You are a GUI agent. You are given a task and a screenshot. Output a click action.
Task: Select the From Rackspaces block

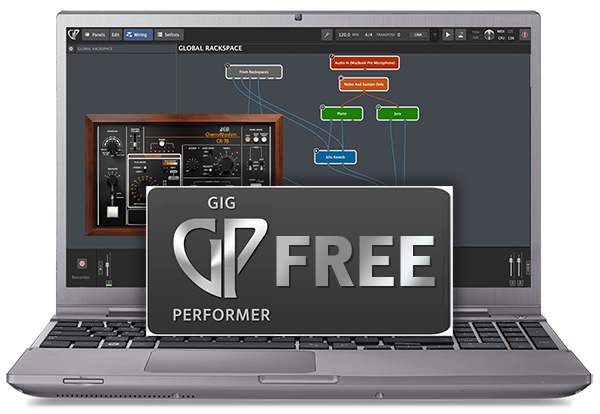(253, 71)
